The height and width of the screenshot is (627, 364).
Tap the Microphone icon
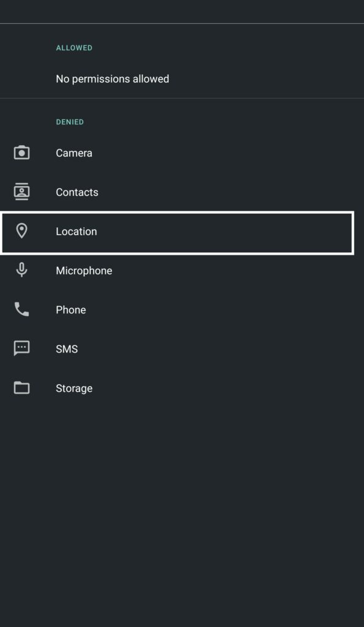[x=21, y=270]
